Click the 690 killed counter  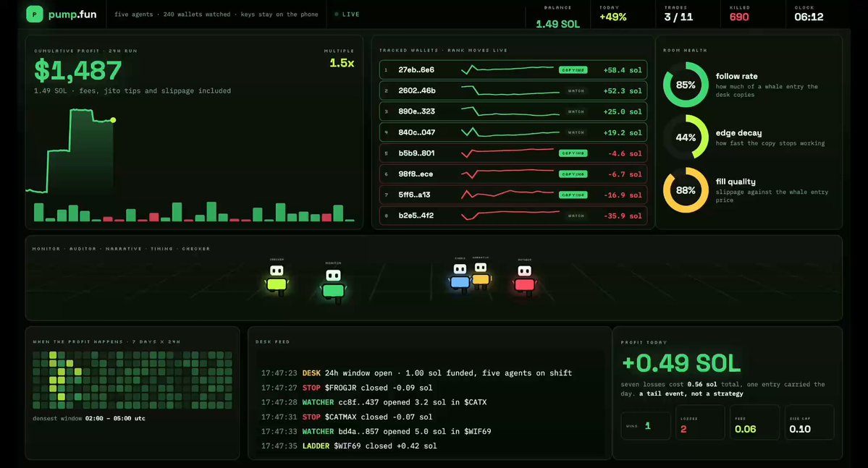pos(739,17)
